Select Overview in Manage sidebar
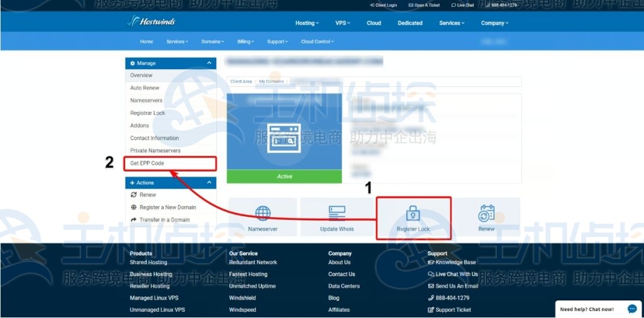 coord(170,75)
